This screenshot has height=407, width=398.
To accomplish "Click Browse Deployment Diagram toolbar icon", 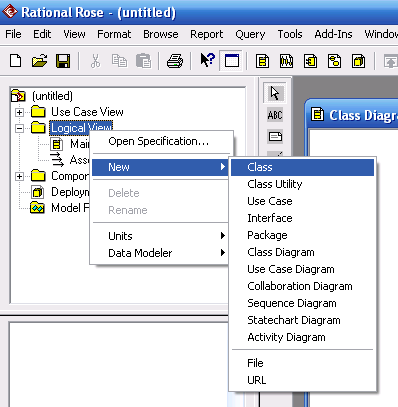I will 358,61.
